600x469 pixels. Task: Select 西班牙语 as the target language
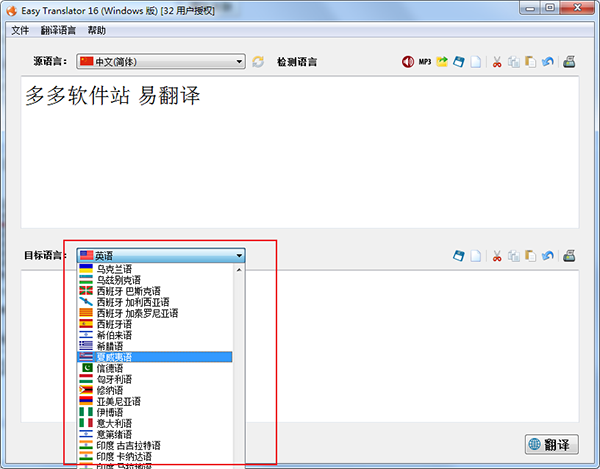click(155, 324)
